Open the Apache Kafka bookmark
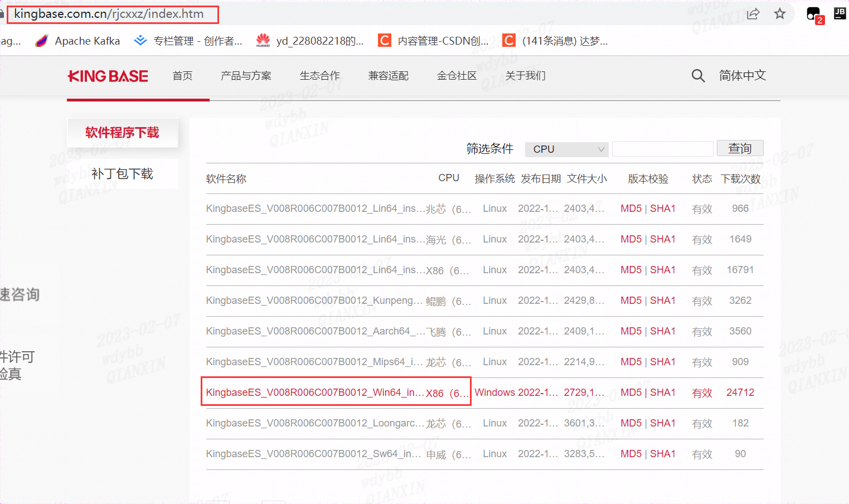The height and width of the screenshot is (504, 849). pos(77,41)
